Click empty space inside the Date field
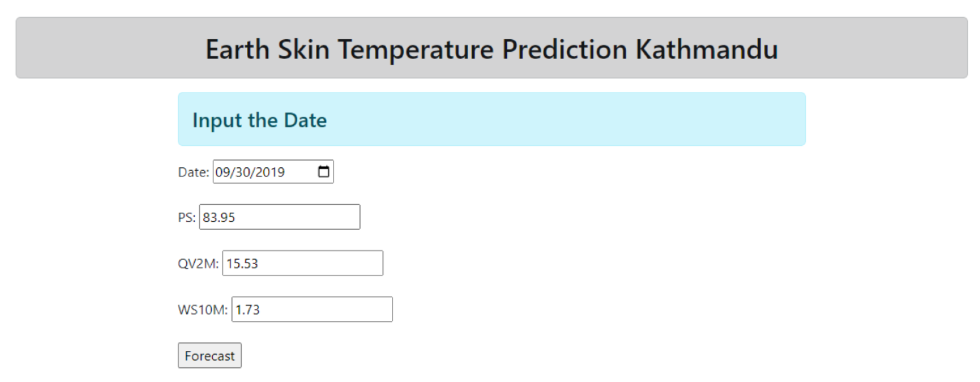Screen dimensions: 980x382 click(301, 172)
